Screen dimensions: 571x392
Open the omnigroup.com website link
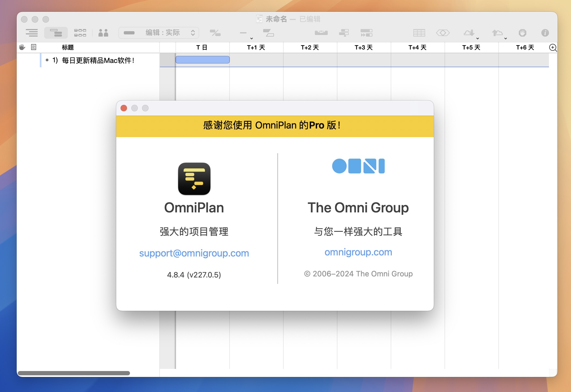point(358,252)
